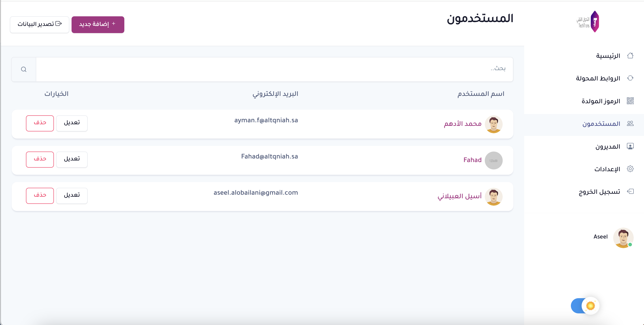Click the converted links refresh icon
Image resolution: width=644 pixels, height=325 pixels.
630,78
